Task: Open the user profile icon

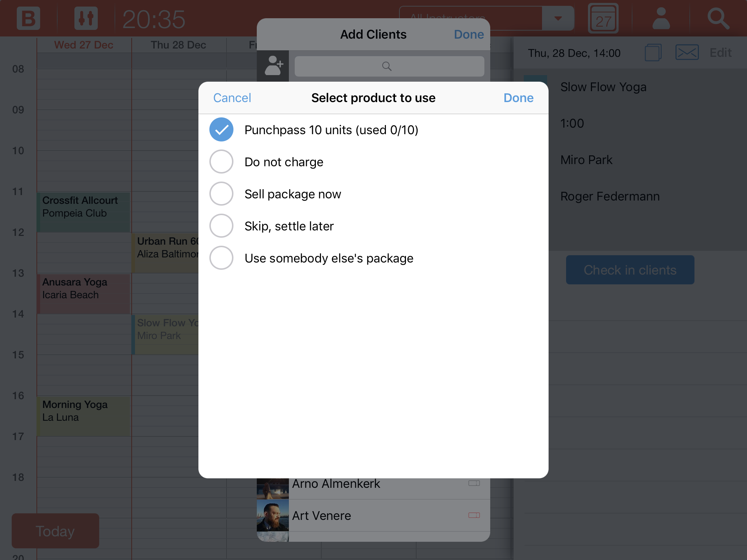Action: tap(661, 18)
